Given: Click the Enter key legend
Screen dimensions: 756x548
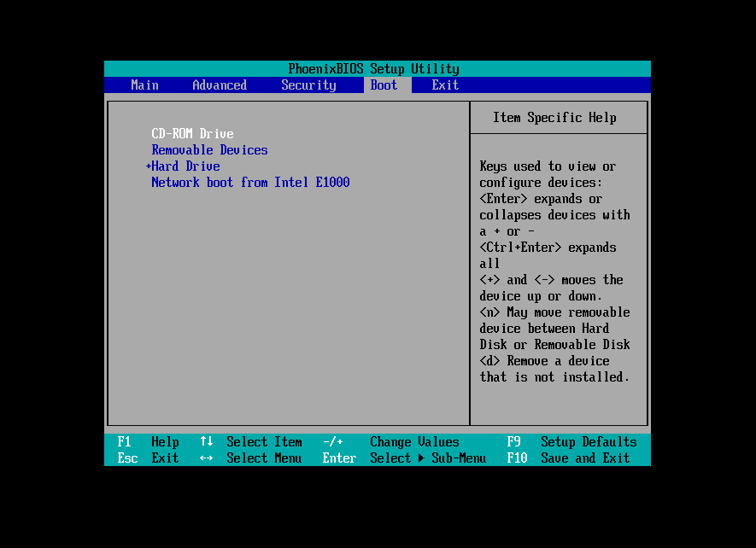Looking at the screenshot, I should point(339,458).
